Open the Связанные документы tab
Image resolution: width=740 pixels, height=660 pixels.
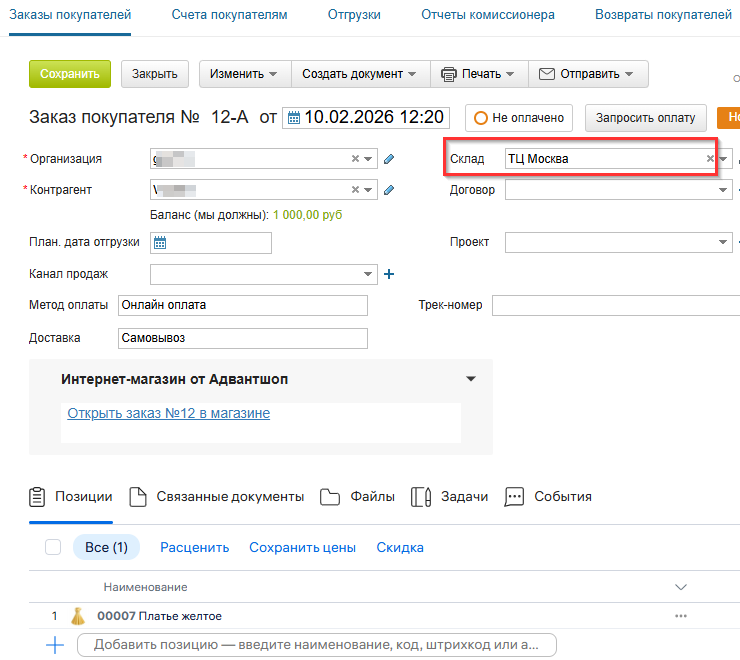(230, 497)
